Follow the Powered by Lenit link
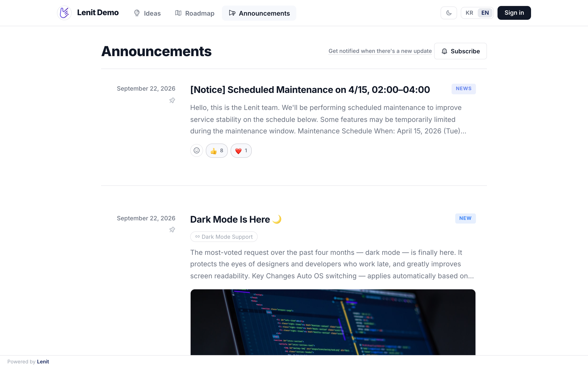The width and height of the screenshot is (588, 368). tap(43, 362)
